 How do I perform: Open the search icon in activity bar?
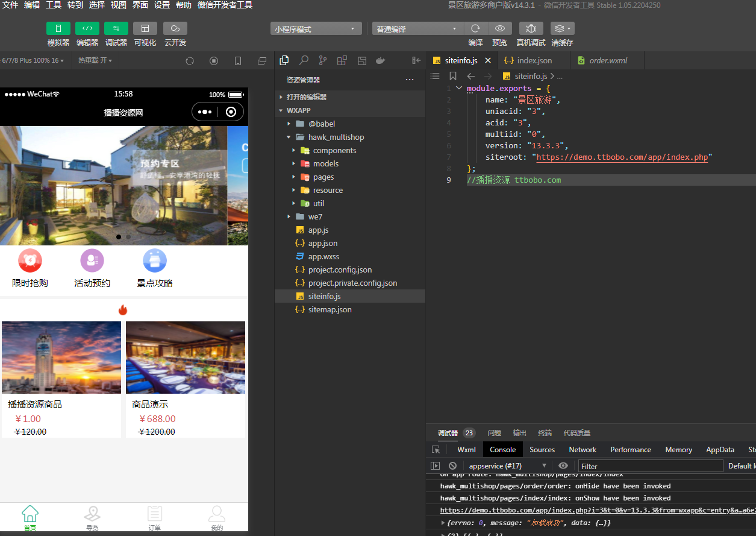pyautogui.click(x=304, y=60)
